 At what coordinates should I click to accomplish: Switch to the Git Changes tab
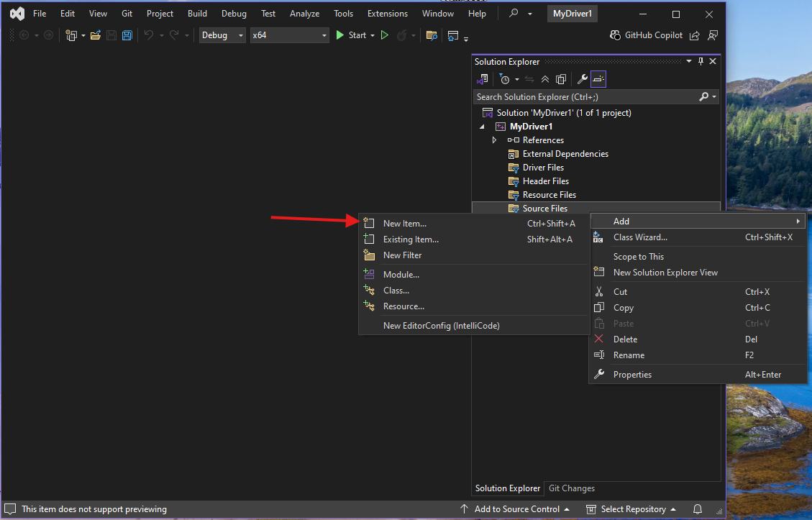pyautogui.click(x=571, y=488)
